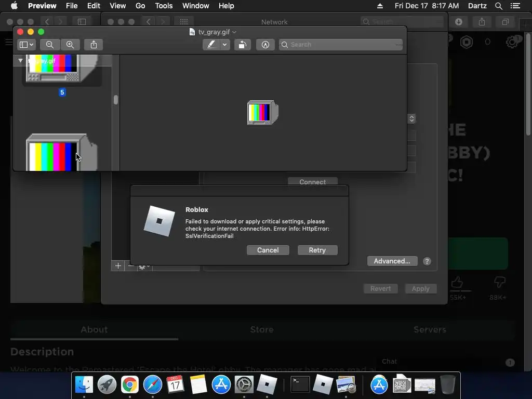
Task: Open the Share button in Preview toolbar
Action: pyautogui.click(x=94, y=45)
